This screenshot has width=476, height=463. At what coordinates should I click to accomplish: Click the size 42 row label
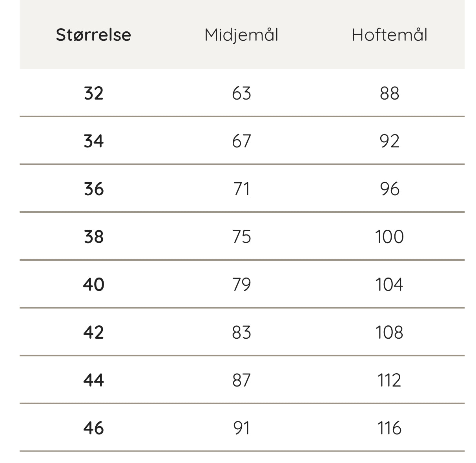93,332
